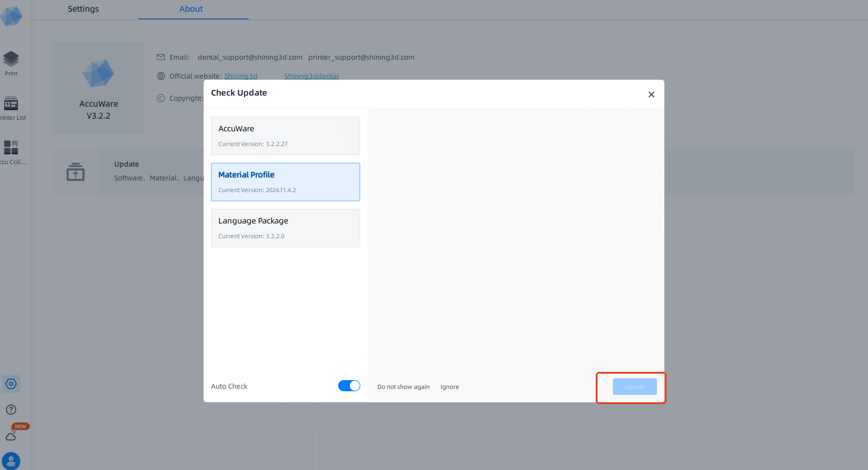Select the Language Package update item

coord(286,228)
